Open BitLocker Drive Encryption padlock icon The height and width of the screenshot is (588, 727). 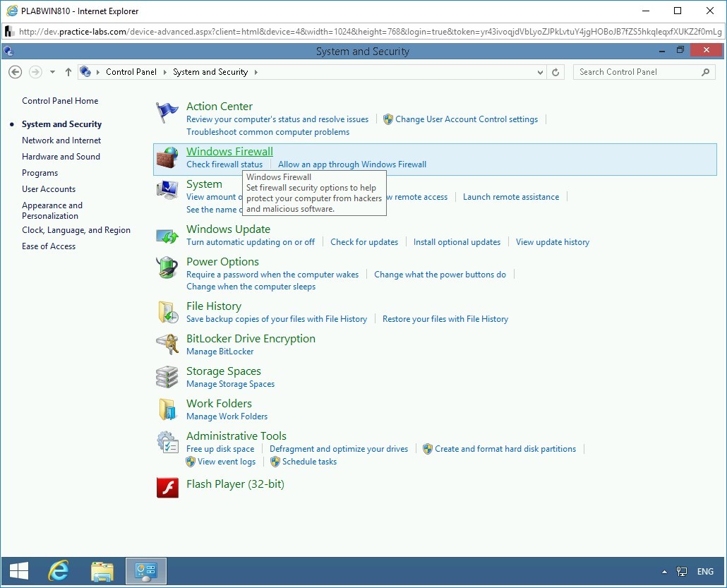coord(167,344)
